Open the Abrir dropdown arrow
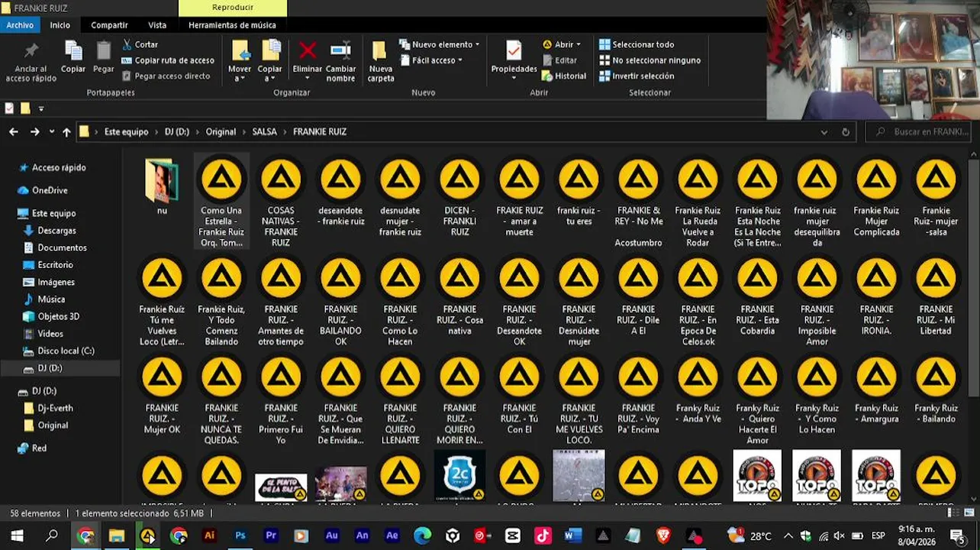Screen dimensions: 980x550 (x=579, y=44)
